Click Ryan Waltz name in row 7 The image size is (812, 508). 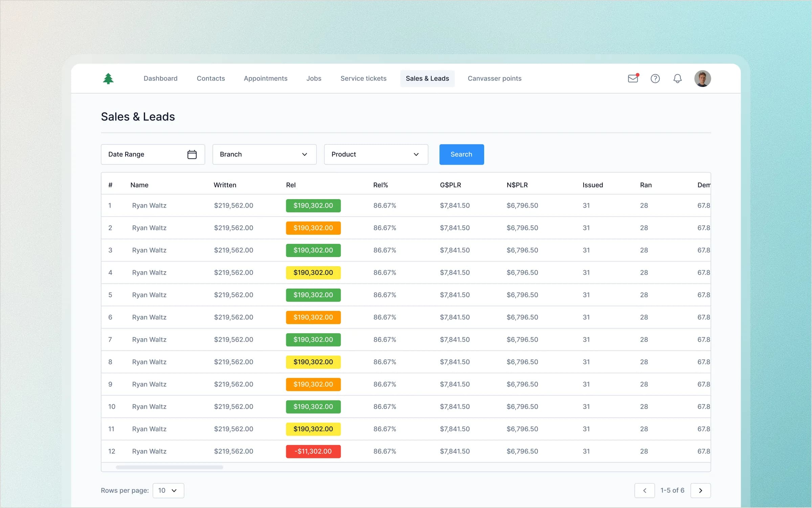[x=149, y=340]
